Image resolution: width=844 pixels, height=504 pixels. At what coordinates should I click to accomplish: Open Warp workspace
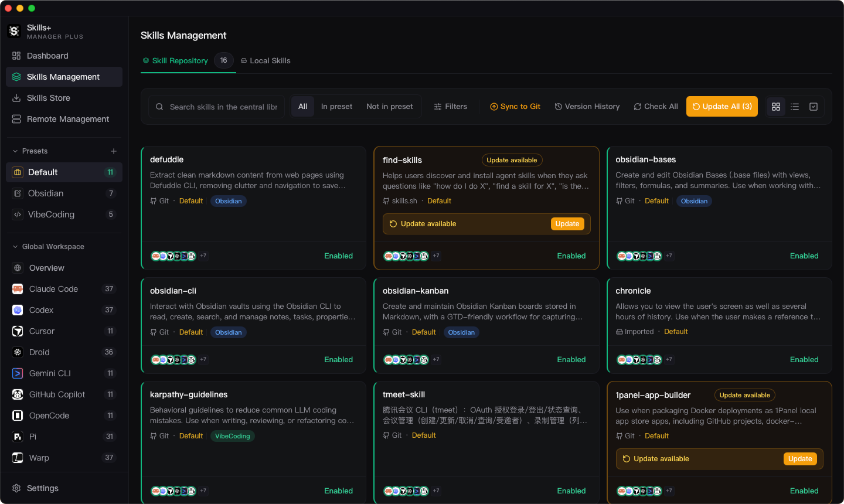pyautogui.click(x=64, y=458)
